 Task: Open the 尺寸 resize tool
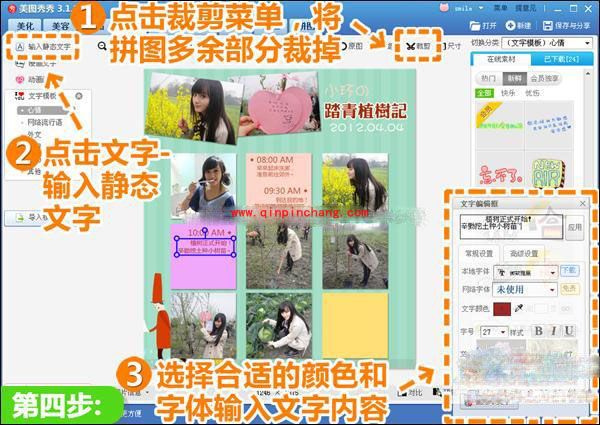pyautogui.click(x=452, y=46)
